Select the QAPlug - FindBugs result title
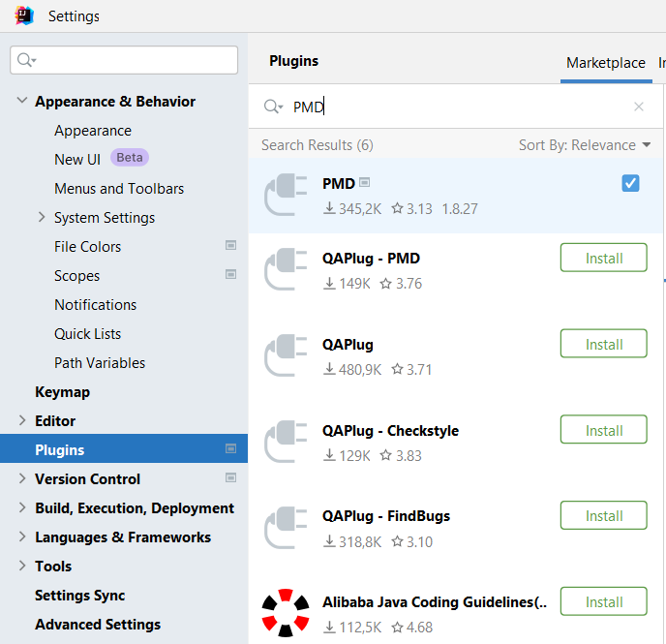666x644 pixels. 386,516
